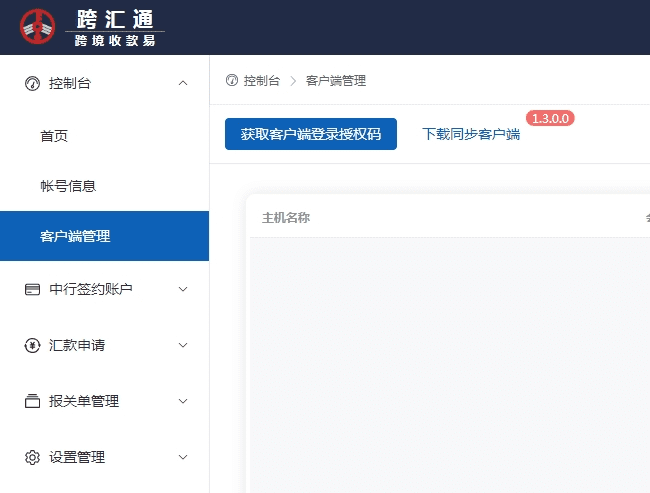Viewport: 650px width, 493px height.
Task: Click the 控制台 gauge icon in sidebar
Action: tap(32, 83)
